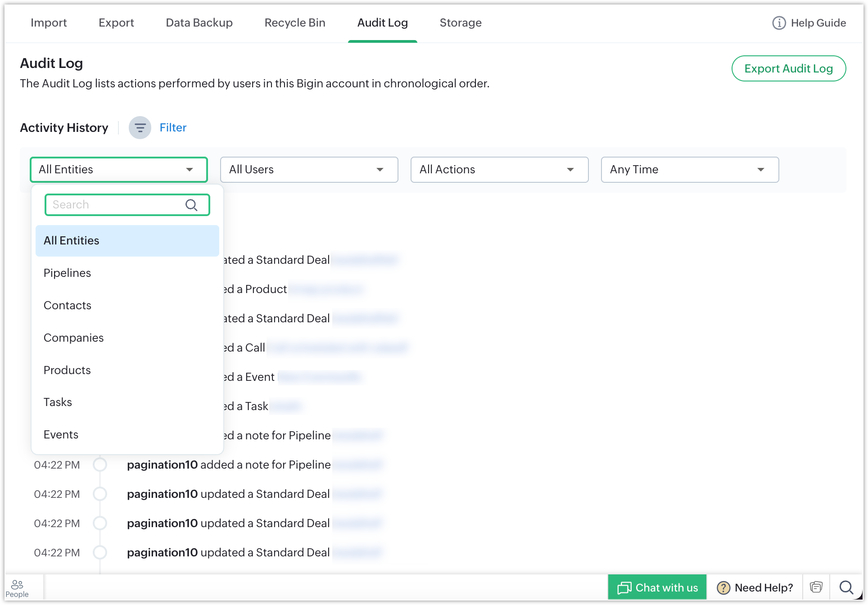Viewport: 868px width, 605px height.
Task: Switch to the Recycle Bin tab
Action: [295, 23]
